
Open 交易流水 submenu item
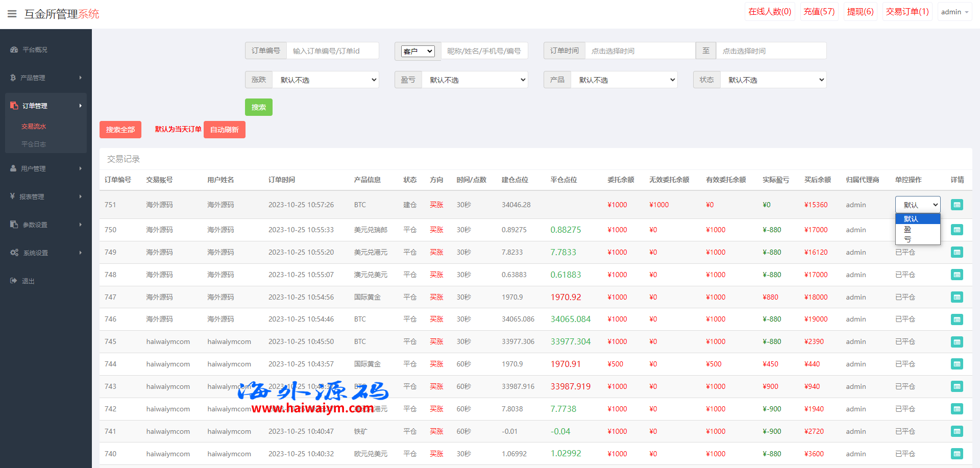(34, 127)
